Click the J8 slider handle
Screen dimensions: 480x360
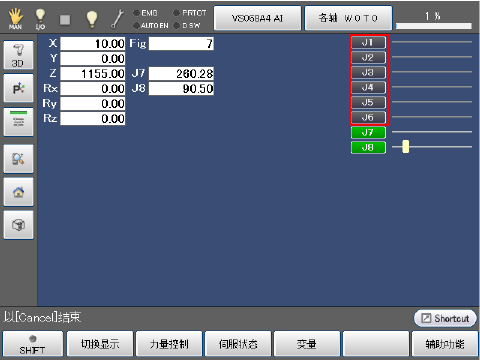[405, 147]
